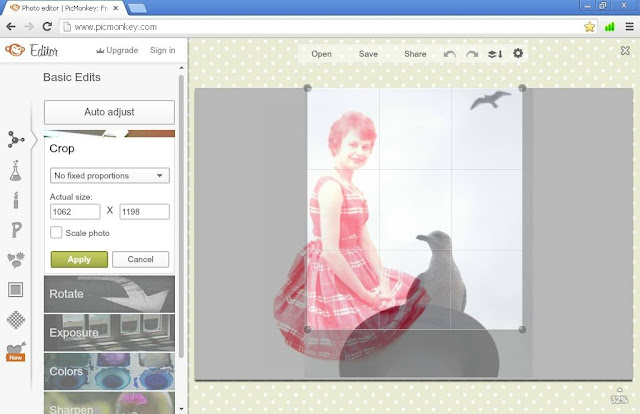
Task: Click the bottom-left crop handle
Action: tap(307, 329)
